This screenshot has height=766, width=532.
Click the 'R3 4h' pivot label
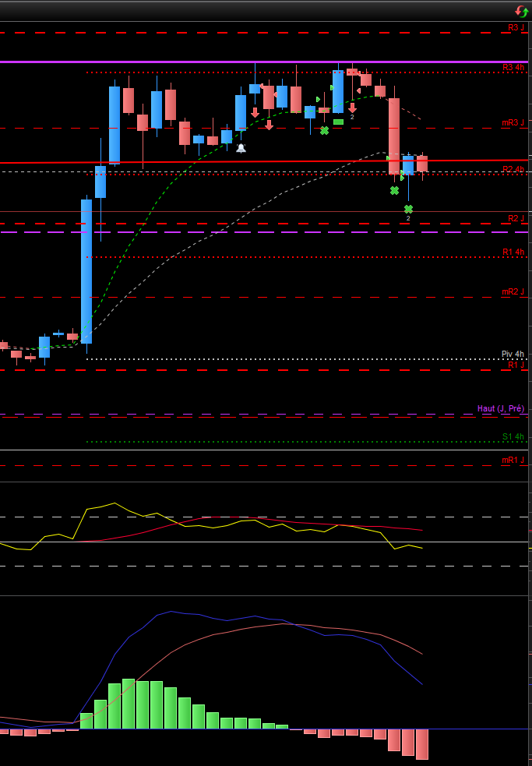tap(513, 68)
